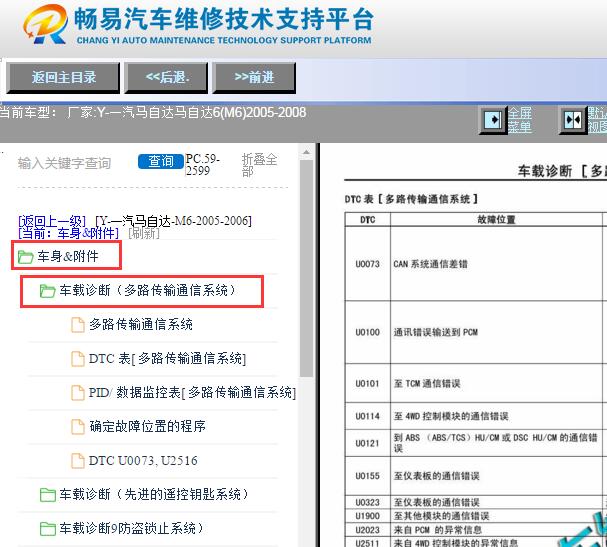Go back with the <<后退 button
Viewport: 607px width, 547px height.
pos(166,78)
